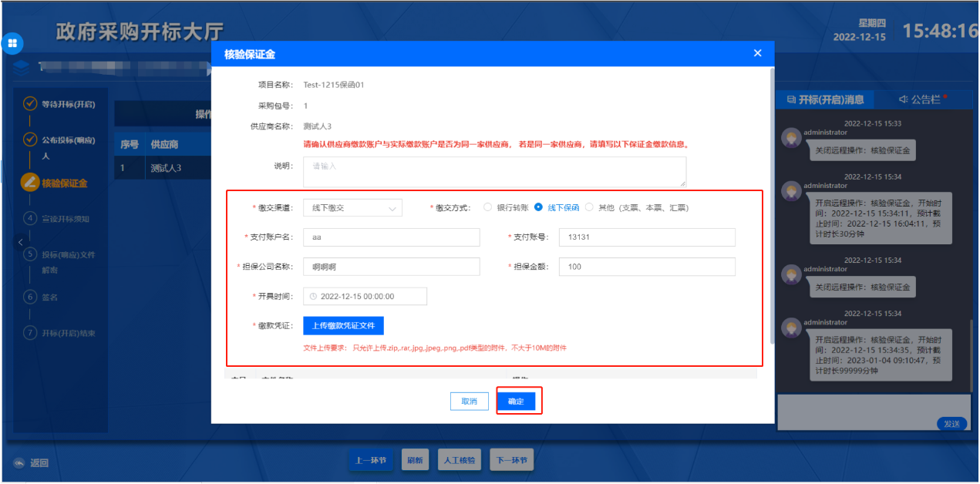
Task: Click the 等待开标 checkmark step icon
Action: 30,103
